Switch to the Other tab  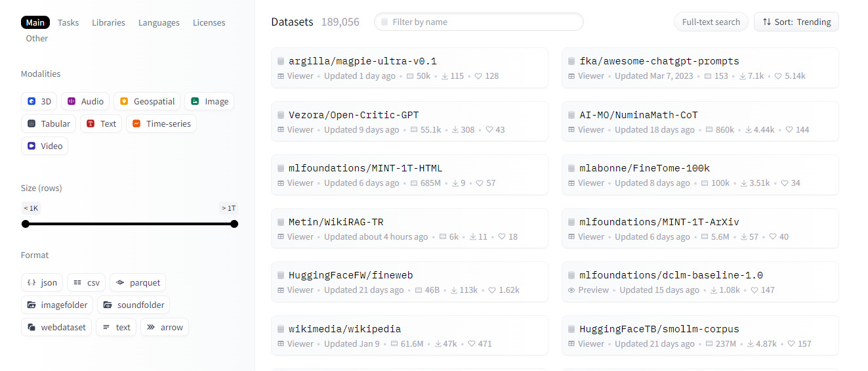click(x=37, y=38)
